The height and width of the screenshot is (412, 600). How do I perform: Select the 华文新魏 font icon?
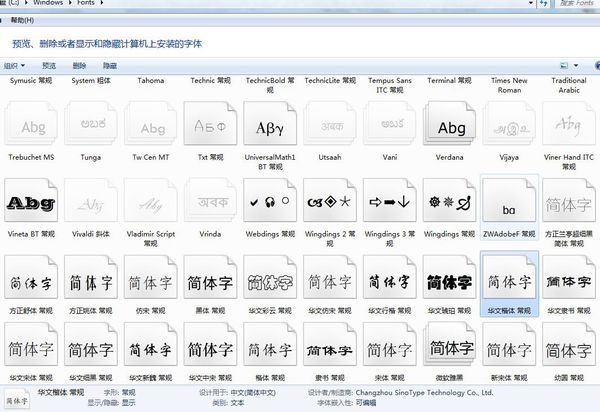pos(151,344)
